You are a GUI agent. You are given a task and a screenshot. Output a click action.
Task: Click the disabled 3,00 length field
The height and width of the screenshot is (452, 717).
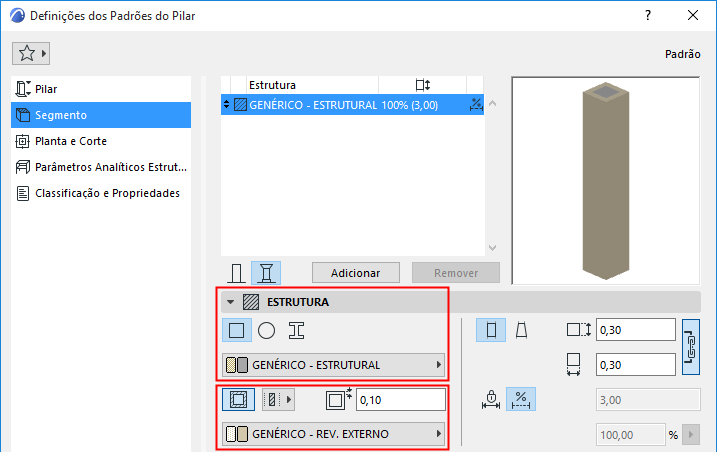tap(648, 400)
